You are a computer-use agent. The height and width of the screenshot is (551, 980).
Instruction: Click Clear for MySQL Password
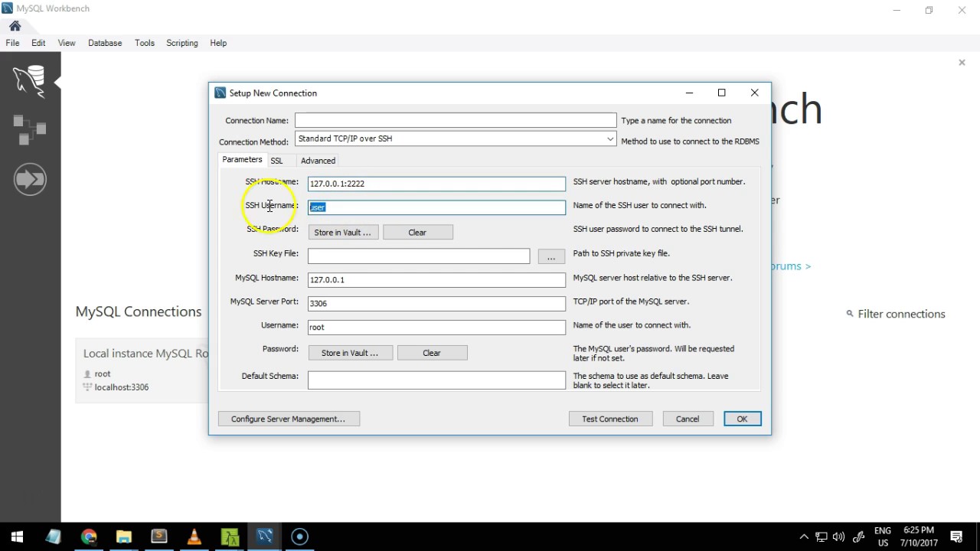pos(432,353)
